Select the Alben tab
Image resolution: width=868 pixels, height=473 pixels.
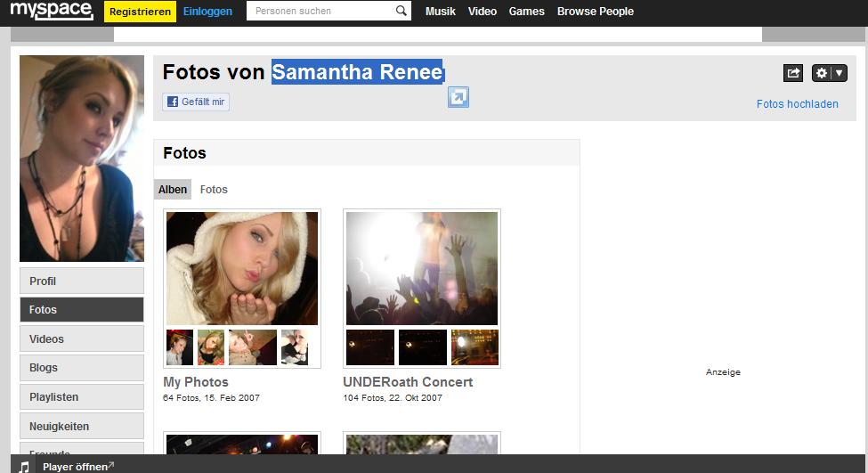coord(173,190)
